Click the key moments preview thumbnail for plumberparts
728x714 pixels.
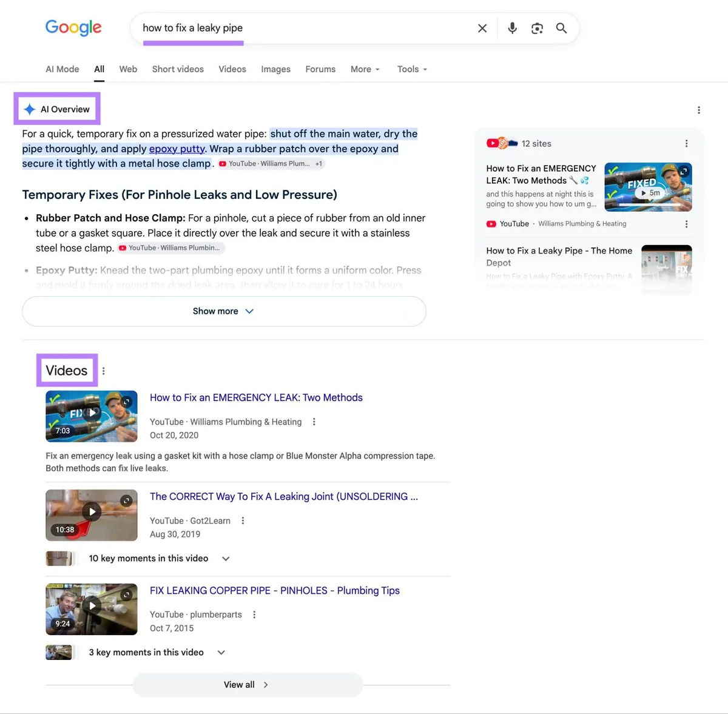click(x=59, y=652)
